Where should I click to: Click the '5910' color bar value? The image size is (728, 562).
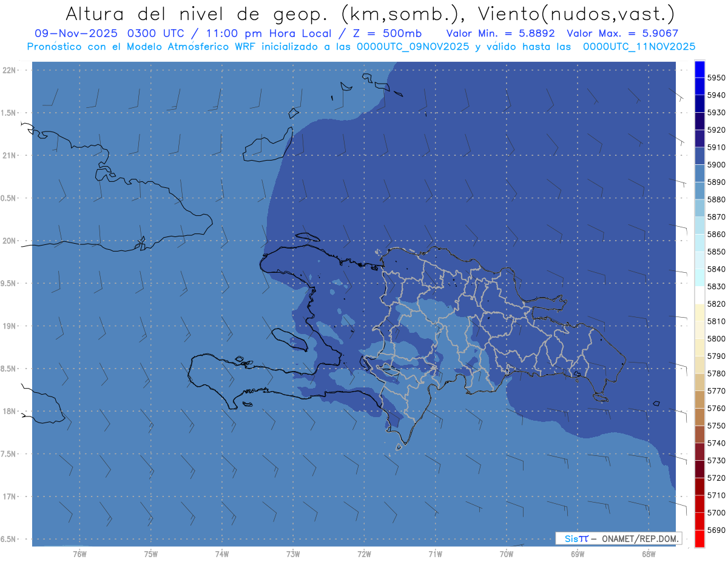716,147
